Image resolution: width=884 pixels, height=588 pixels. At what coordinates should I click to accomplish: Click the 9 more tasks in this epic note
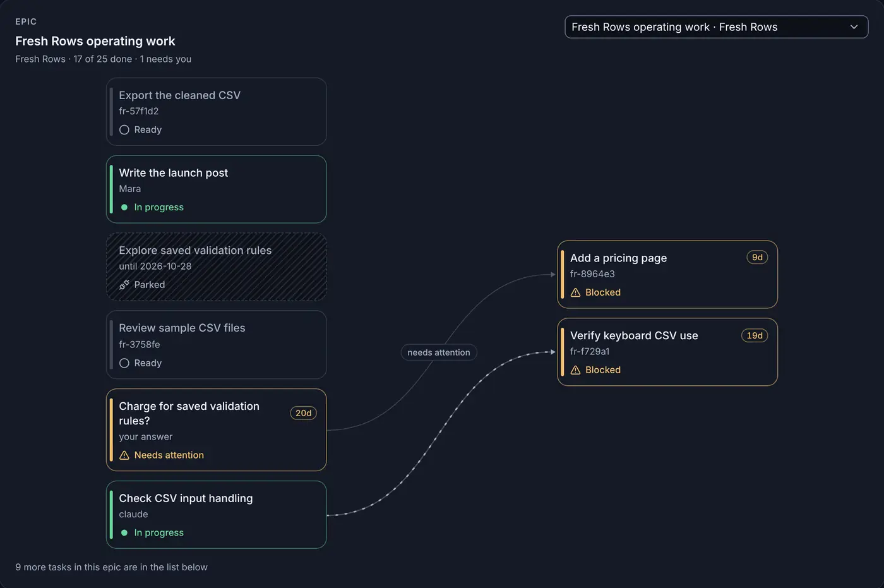pos(112,567)
